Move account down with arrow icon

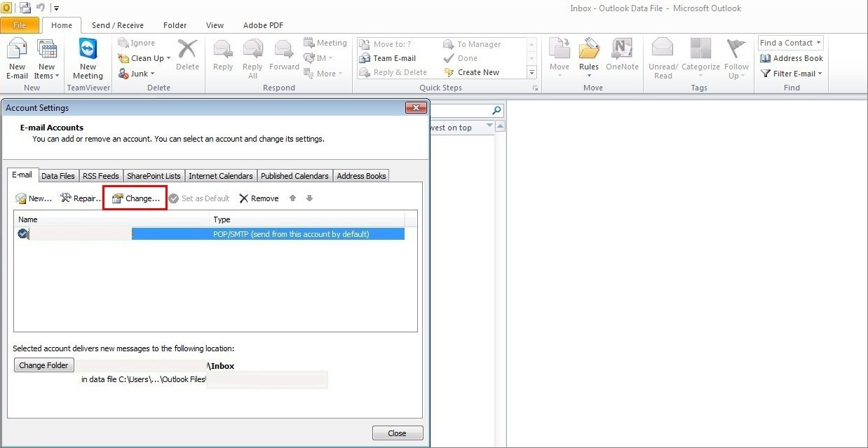coord(309,198)
